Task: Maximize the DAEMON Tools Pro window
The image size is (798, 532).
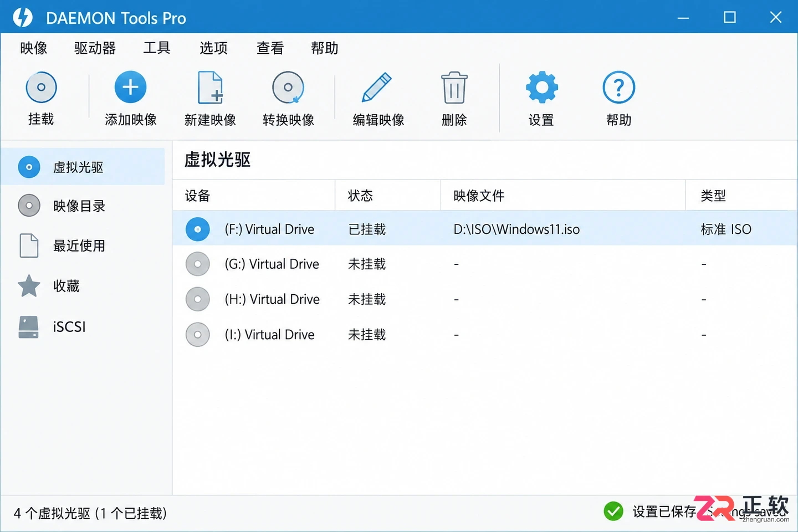Action: pos(730,17)
